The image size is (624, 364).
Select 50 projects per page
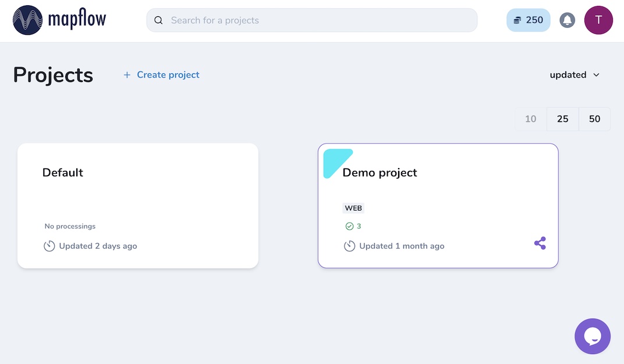(x=594, y=119)
